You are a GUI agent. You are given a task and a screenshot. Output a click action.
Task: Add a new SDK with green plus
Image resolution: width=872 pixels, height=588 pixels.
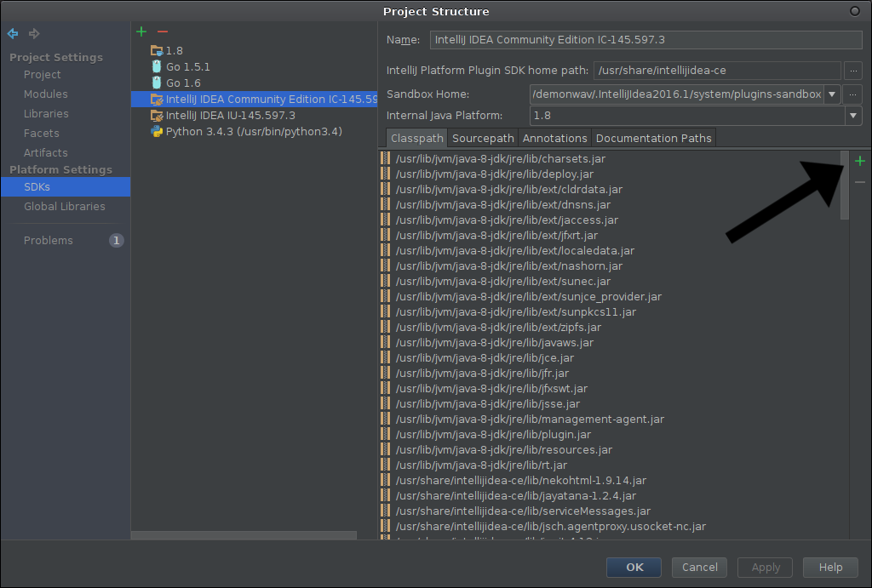141,31
